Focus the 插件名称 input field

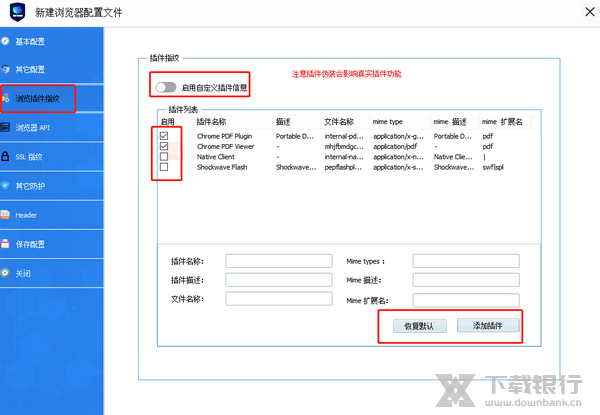point(279,261)
